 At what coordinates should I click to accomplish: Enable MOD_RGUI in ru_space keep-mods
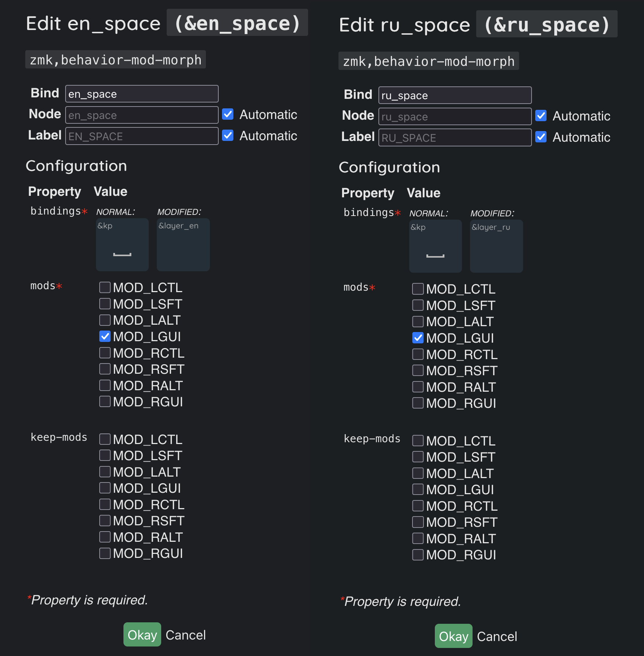tap(418, 555)
